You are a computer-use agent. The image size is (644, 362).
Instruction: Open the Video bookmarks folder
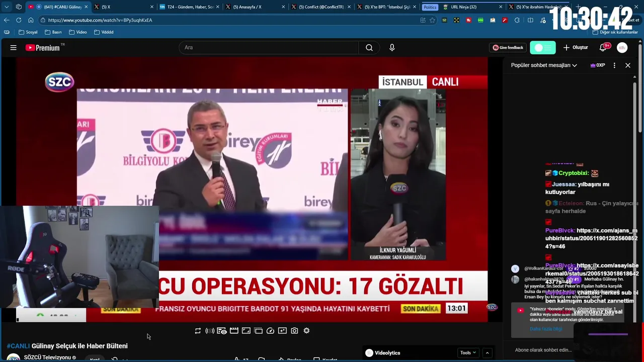[78, 32]
